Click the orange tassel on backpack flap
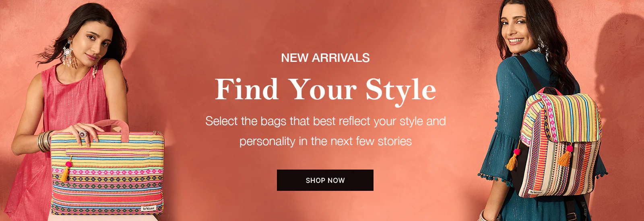The height and width of the screenshot is (221, 644). coord(565,158)
